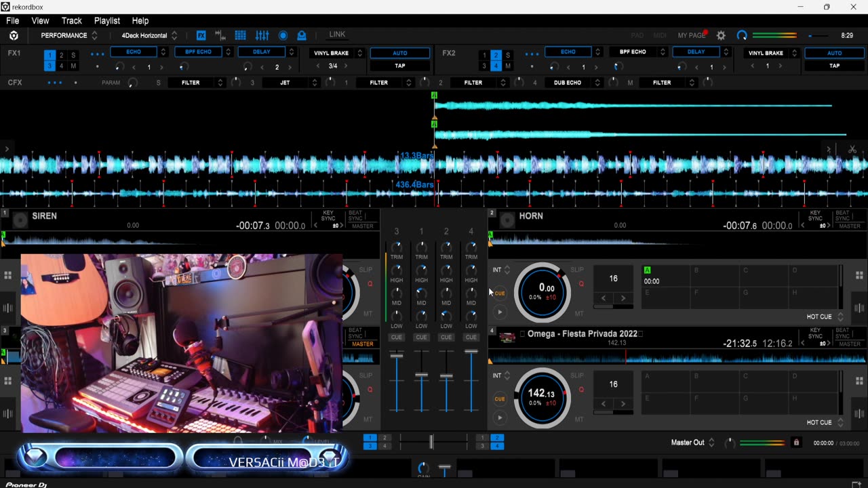Screen dimensions: 868x488
Task: Open deck 2 pad grid view icon
Action: [859, 275]
